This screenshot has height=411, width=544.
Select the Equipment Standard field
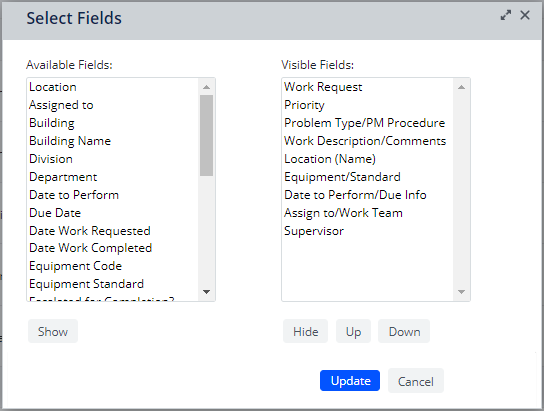pos(113,284)
